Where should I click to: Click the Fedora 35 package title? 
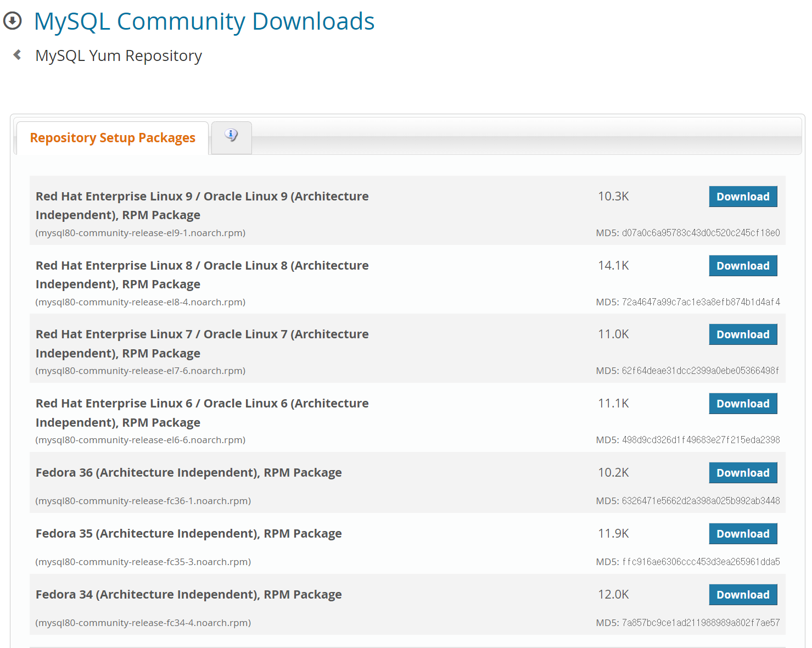(189, 534)
